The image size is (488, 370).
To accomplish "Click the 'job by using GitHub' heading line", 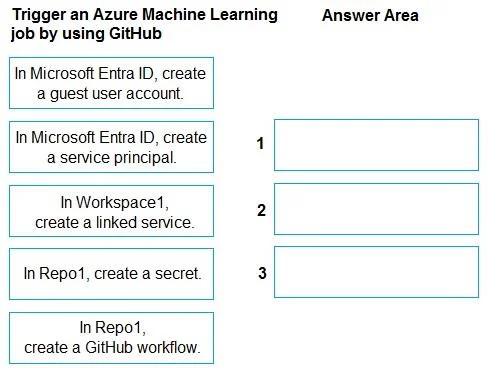I will [86, 34].
